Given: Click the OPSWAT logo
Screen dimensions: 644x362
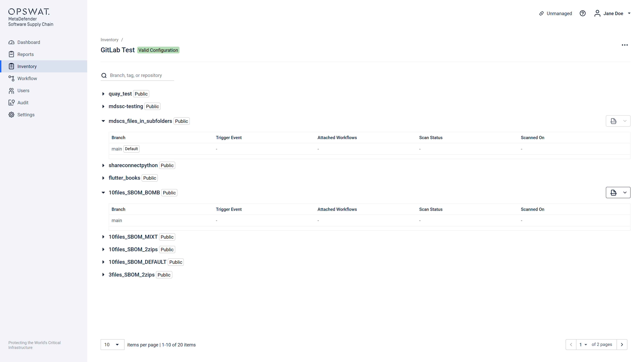Looking at the screenshot, I should tap(29, 12).
